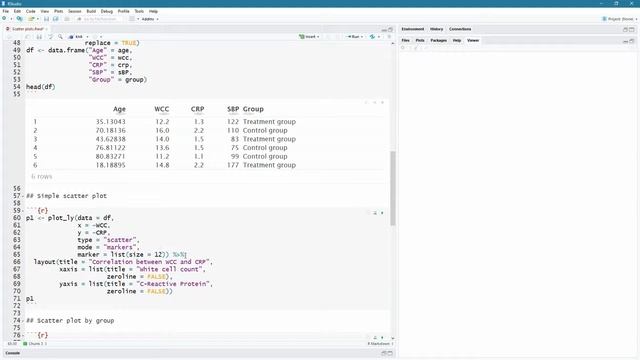The image size is (640, 360).
Task: Click the Save All documents icon
Action: coord(56,19)
